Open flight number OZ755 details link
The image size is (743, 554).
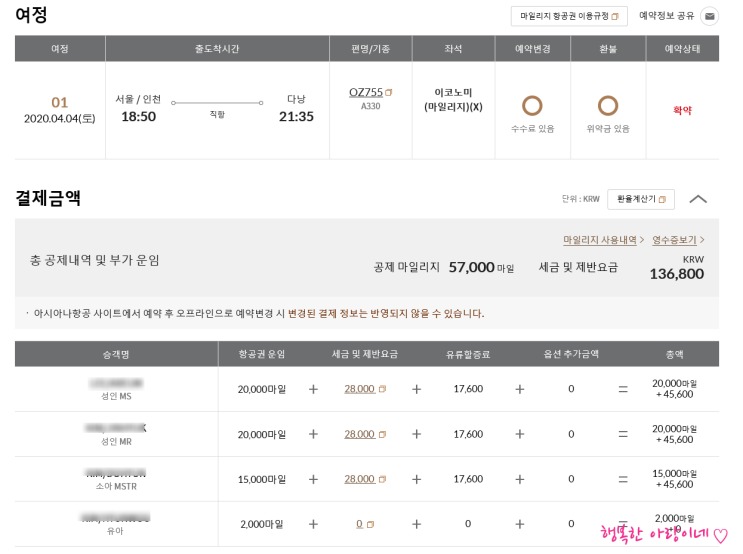[x=365, y=92]
